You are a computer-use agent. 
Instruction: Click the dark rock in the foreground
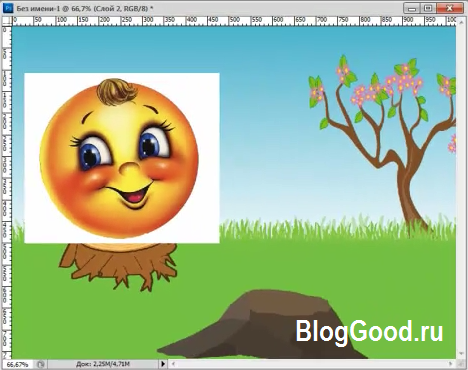coord(262,324)
